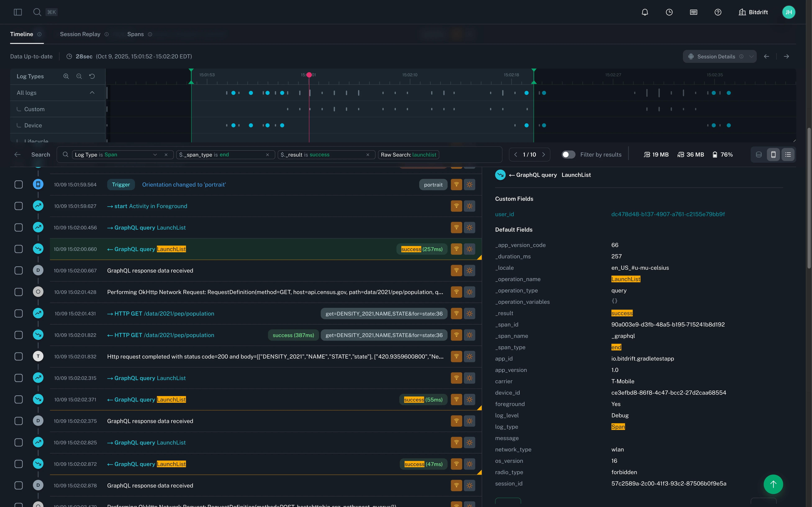Click the user_id value link
The height and width of the screenshot is (507, 812).
tap(668, 214)
